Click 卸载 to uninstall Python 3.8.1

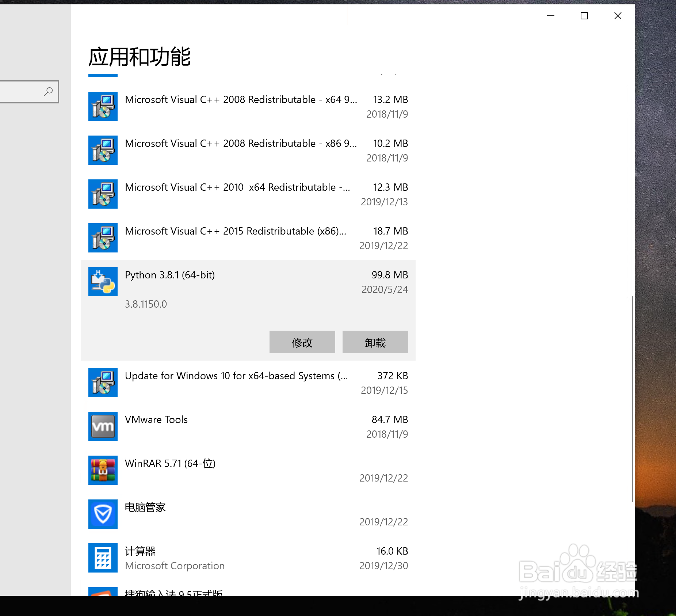click(375, 342)
